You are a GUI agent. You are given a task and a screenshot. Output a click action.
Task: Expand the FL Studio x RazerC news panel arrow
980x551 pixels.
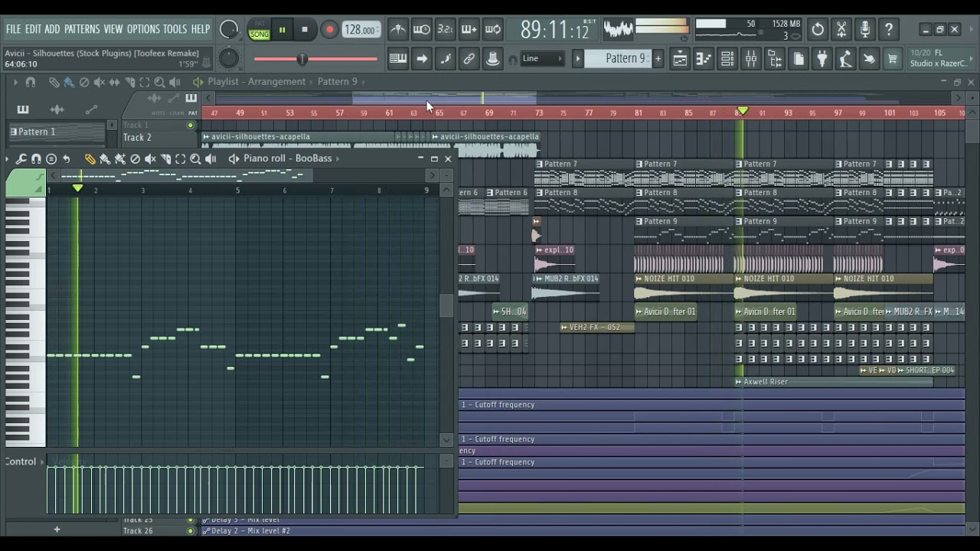[973, 58]
